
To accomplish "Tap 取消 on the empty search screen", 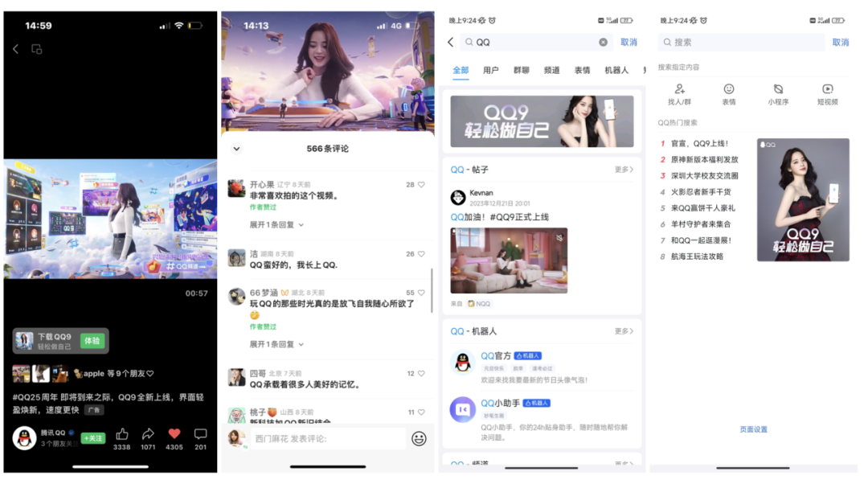I will click(841, 42).
